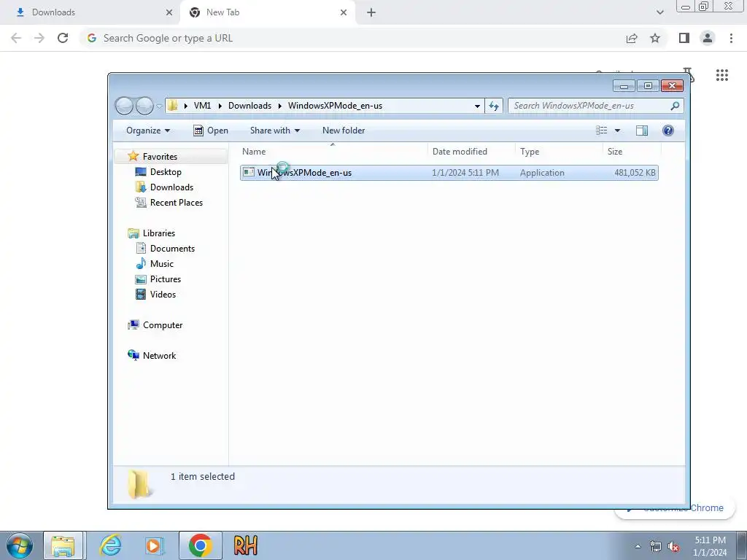Image resolution: width=747 pixels, height=560 pixels.
Task: Click the 1/1/2024 5:11 PM date cell
Action: [x=465, y=173]
